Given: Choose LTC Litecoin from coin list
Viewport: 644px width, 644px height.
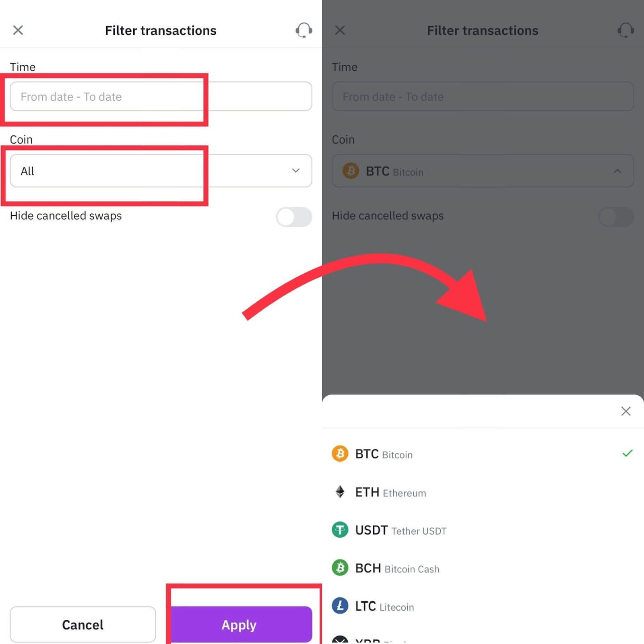Looking at the screenshot, I should 483,606.
